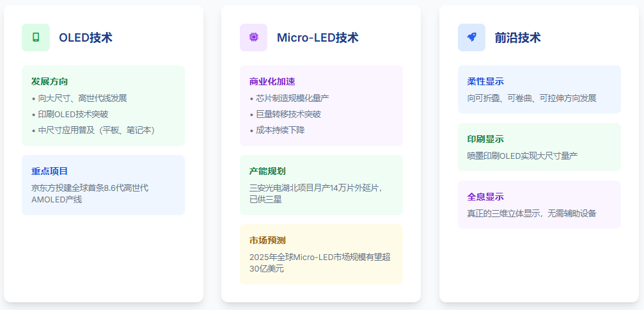Viewport: 644px width, 310px height.
Task: Click the text 真正的三维立体显示，无需辅助设备
Action: tap(532, 213)
